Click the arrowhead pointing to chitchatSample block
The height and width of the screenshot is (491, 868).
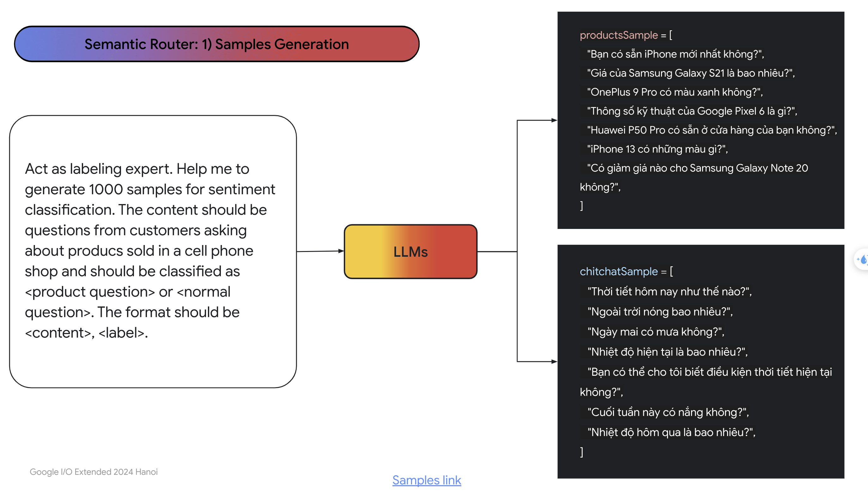click(x=554, y=362)
